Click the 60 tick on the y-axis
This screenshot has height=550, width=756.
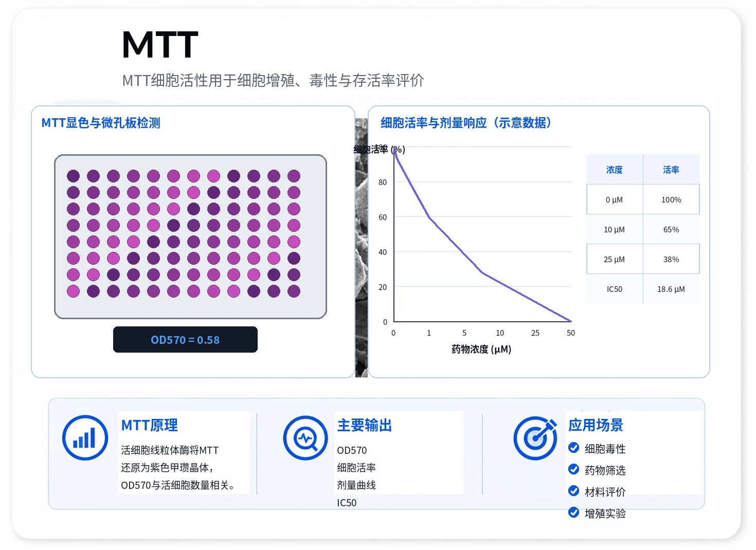point(383,217)
